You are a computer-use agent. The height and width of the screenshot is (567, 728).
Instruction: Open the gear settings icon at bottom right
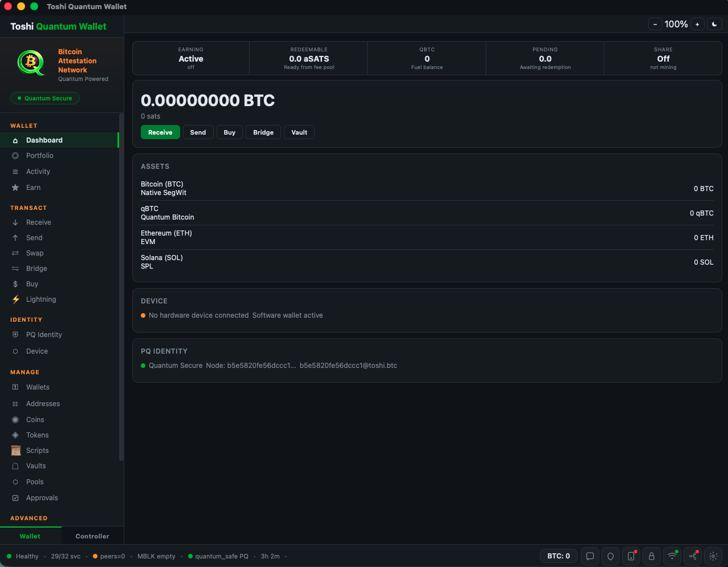(x=713, y=556)
